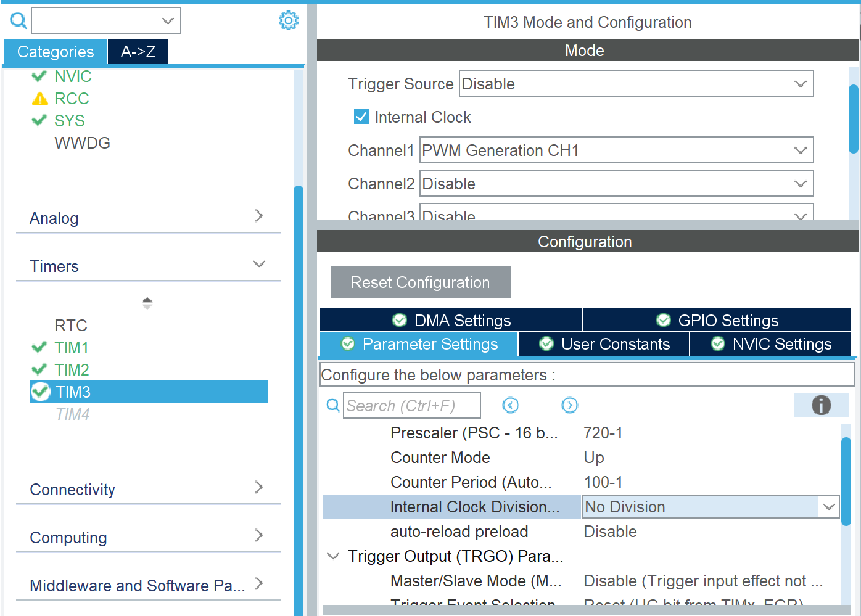Select the Parameter Settings tab
This screenshot has width=861, height=616.
419,344
